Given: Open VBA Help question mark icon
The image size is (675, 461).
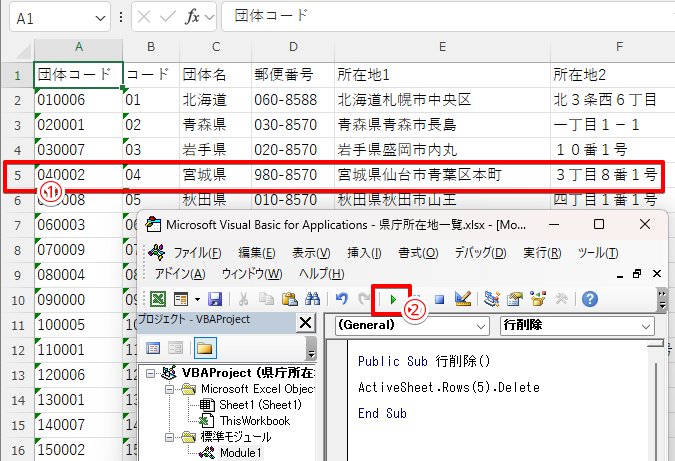Looking at the screenshot, I should 589,298.
